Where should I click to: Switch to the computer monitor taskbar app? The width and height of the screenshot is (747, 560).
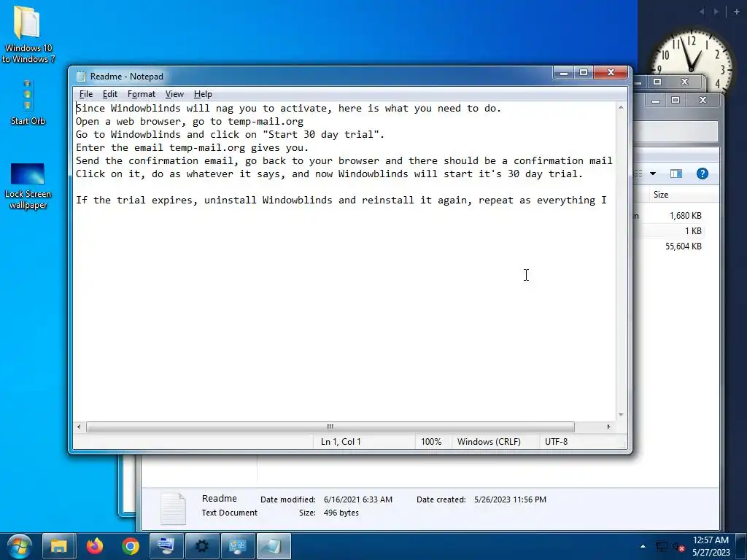pos(166,546)
